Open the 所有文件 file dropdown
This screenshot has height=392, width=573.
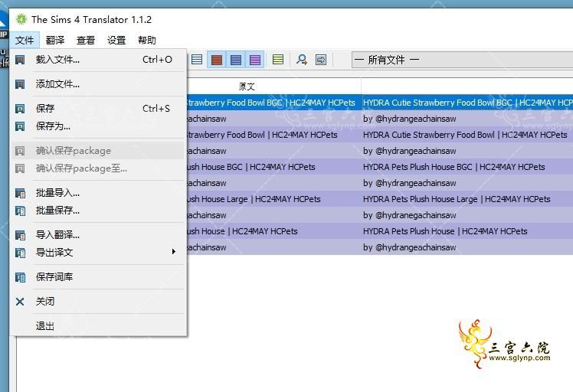click(462, 60)
